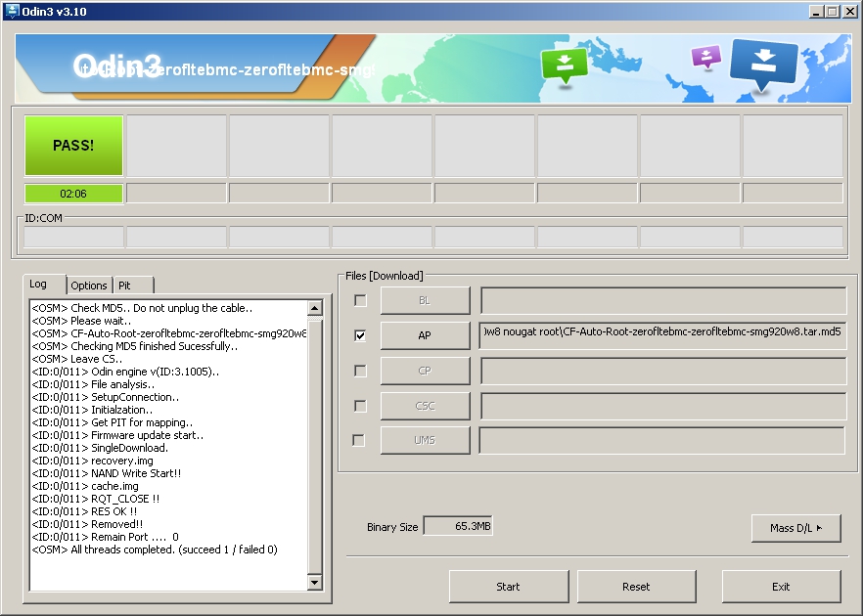Viewport: 863px width, 616px height.
Task: Enable the CP file checkbox
Action: point(360,371)
